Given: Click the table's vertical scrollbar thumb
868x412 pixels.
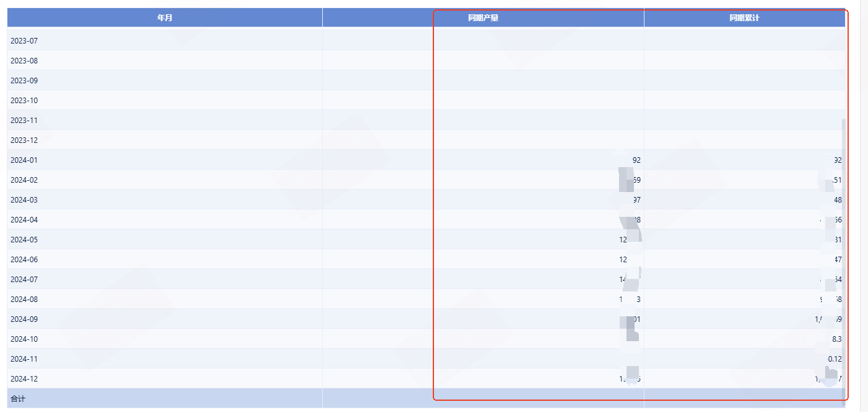Looking at the screenshot, I should tap(843, 261).
